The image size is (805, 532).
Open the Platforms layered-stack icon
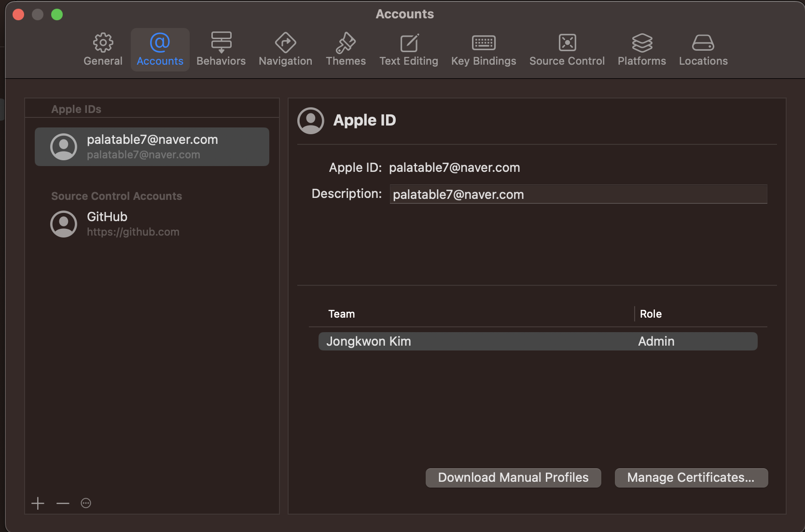pyautogui.click(x=642, y=42)
